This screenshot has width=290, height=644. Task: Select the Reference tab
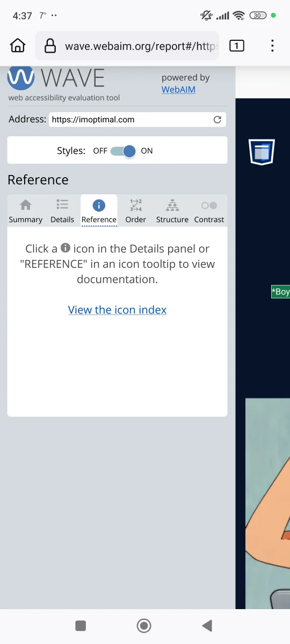(99, 211)
